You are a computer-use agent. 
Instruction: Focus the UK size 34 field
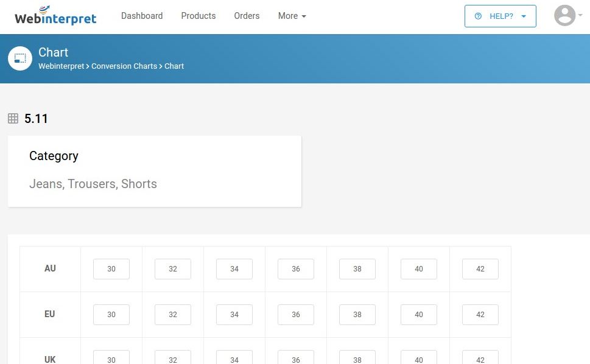coord(234,357)
